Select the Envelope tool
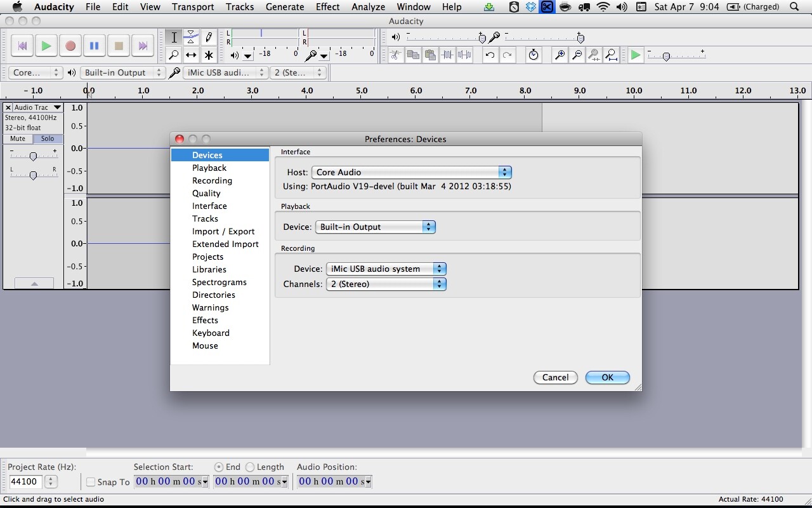The width and height of the screenshot is (812, 508). [191, 37]
